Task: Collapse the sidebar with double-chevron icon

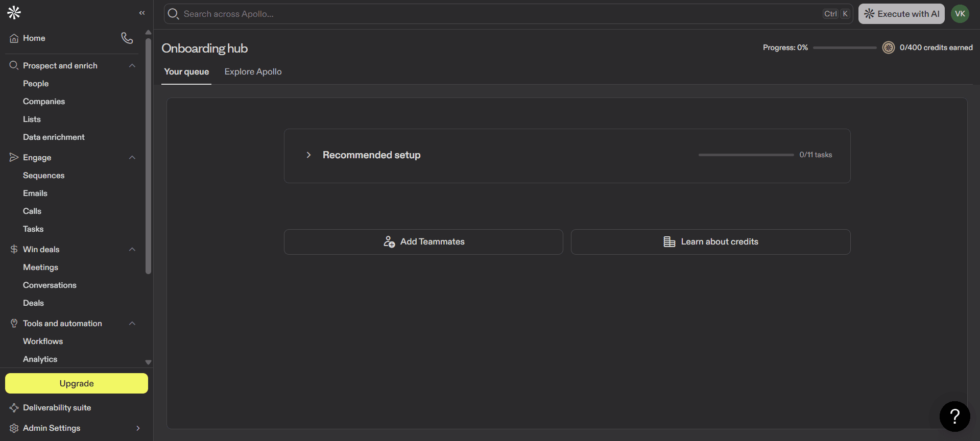Action: point(142,13)
